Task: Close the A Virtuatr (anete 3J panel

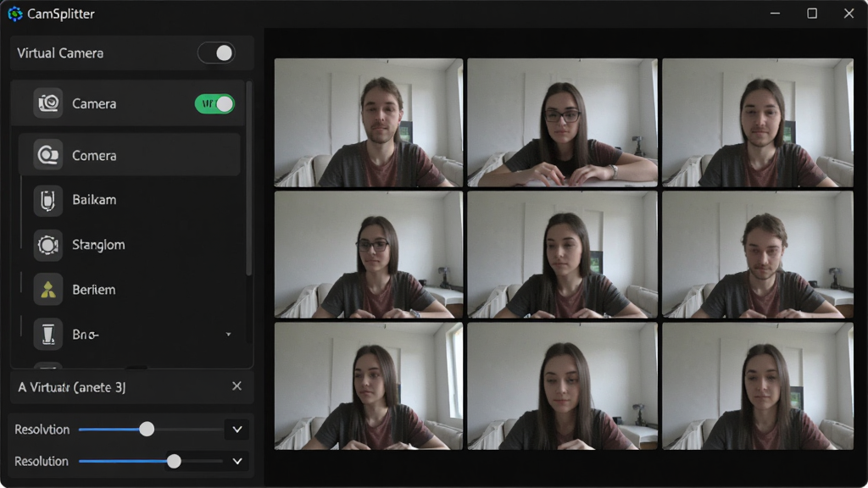Action: pos(237,386)
